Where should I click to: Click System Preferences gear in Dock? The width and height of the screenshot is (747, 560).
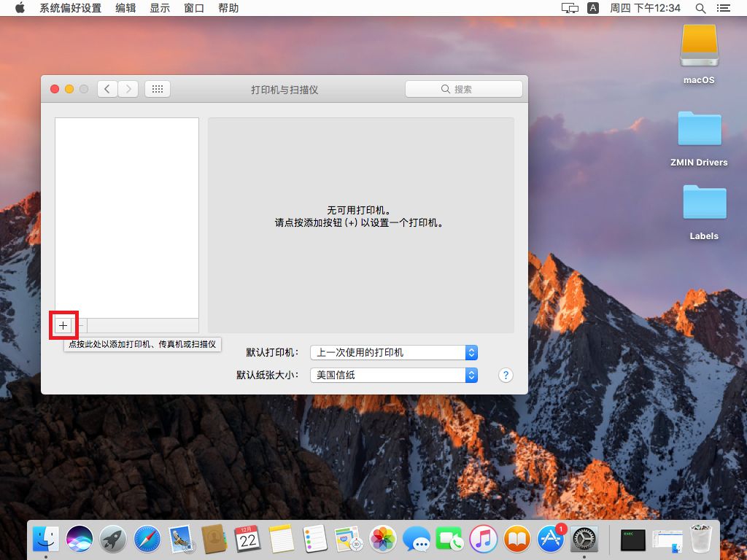tap(584, 539)
